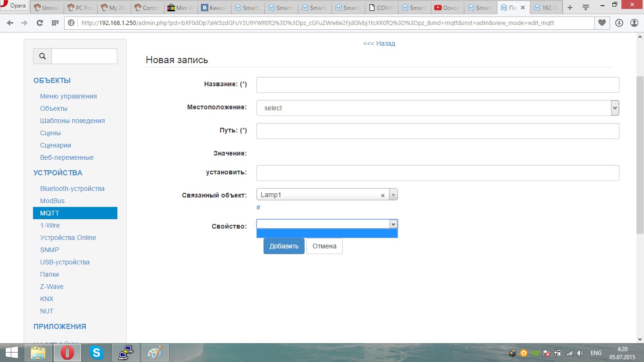Click the Отмена cancel button

pyautogui.click(x=324, y=246)
